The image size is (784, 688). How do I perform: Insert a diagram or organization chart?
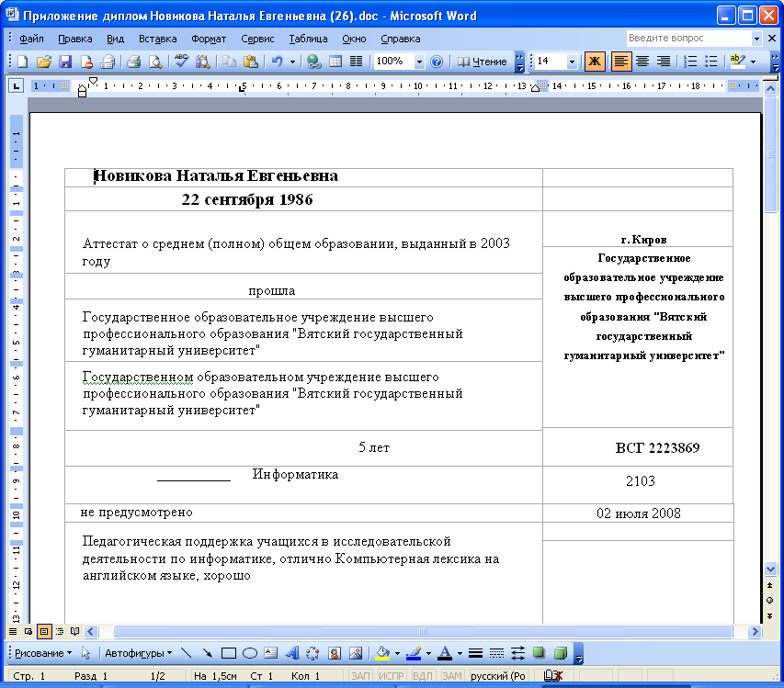tap(313, 653)
